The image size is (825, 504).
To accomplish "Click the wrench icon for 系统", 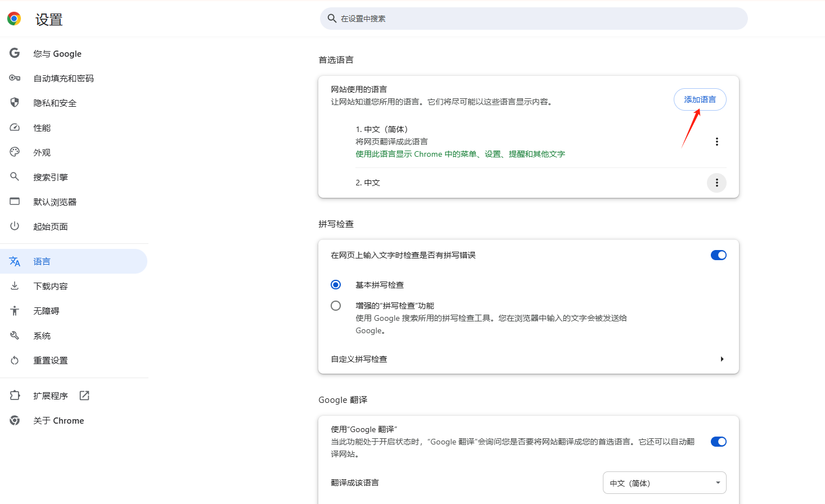I will pos(15,335).
